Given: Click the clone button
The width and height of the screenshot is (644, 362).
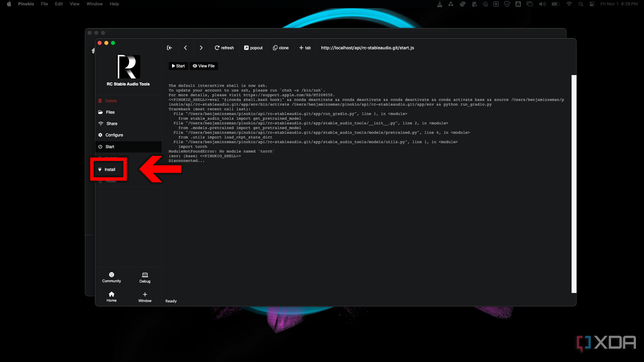Looking at the screenshot, I should point(281,48).
